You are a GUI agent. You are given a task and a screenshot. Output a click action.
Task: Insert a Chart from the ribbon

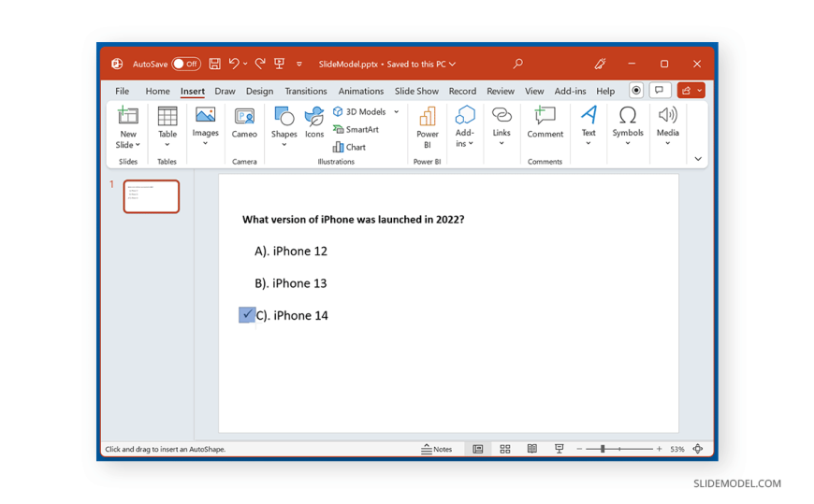click(349, 147)
